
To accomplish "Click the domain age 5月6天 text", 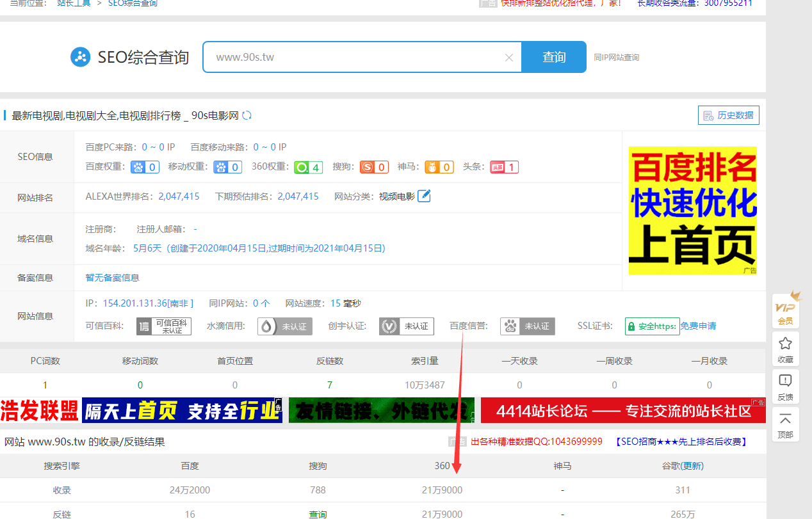I will pos(147,248).
